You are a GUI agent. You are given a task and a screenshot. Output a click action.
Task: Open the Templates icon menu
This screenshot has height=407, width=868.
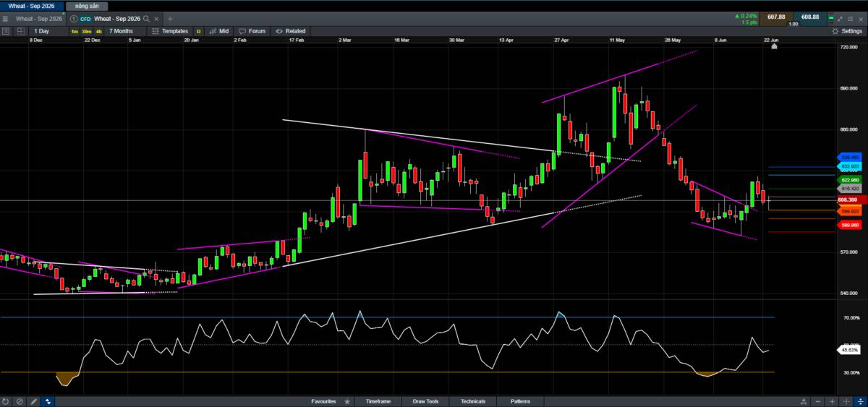click(x=155, y=31)
